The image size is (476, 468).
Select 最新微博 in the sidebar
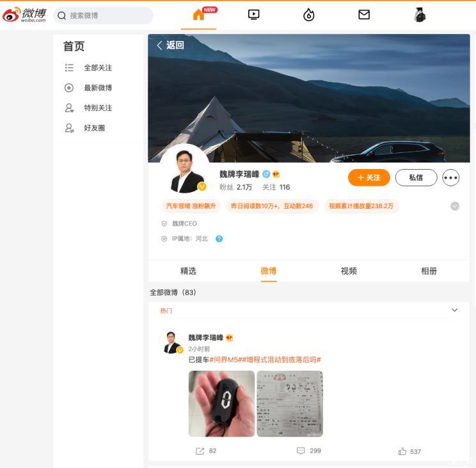[98, 88]
